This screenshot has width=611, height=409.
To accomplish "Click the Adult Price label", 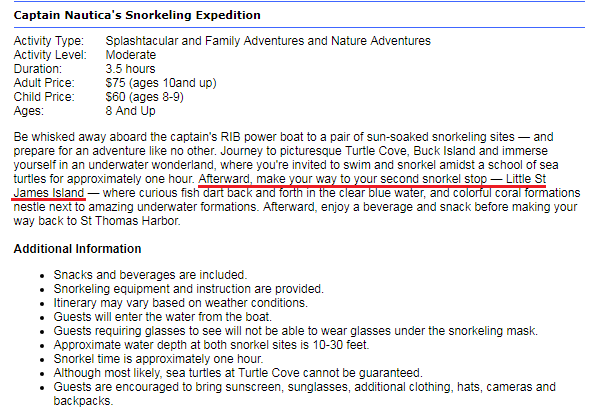I will (43, 83).
